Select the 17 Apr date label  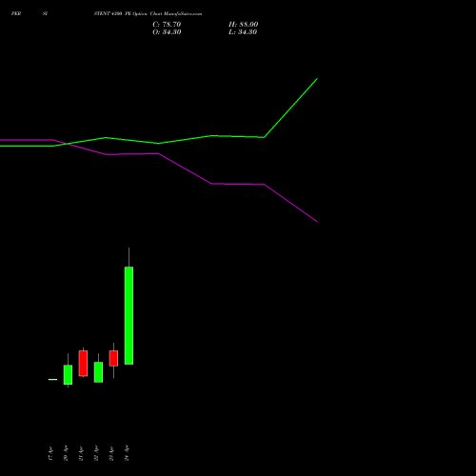[x=50, y=453]
